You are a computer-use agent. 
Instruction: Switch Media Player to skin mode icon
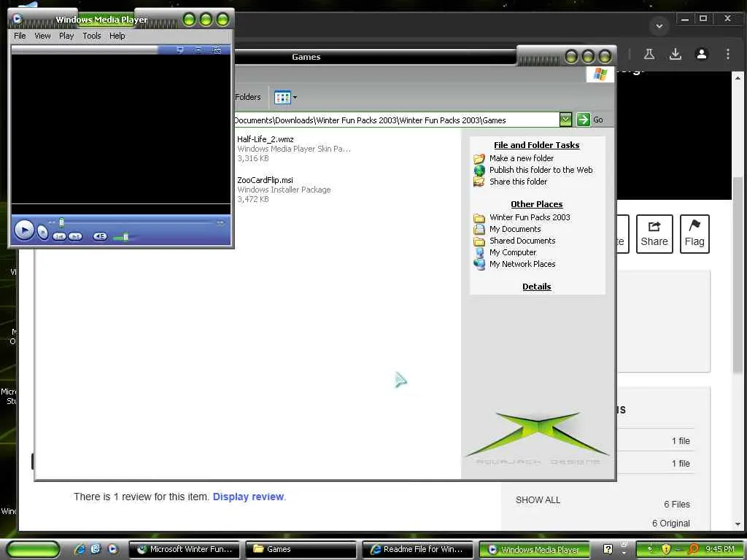(x=217, y=50)
